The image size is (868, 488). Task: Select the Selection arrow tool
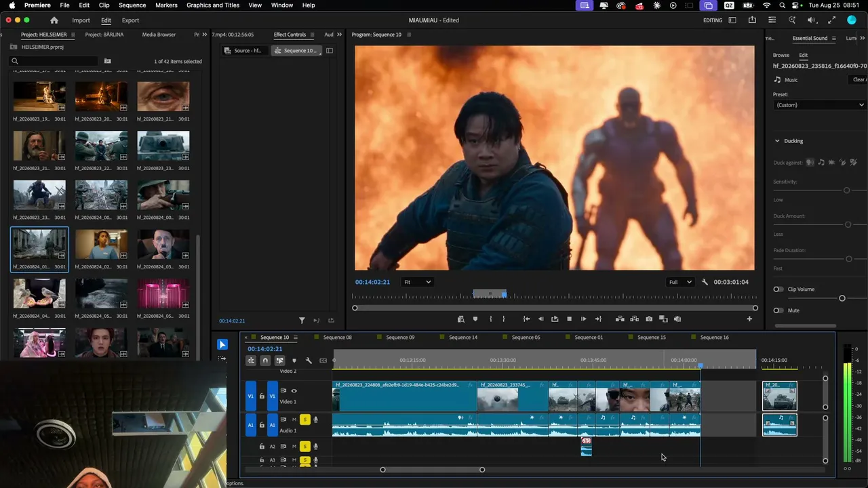(222, 344)
